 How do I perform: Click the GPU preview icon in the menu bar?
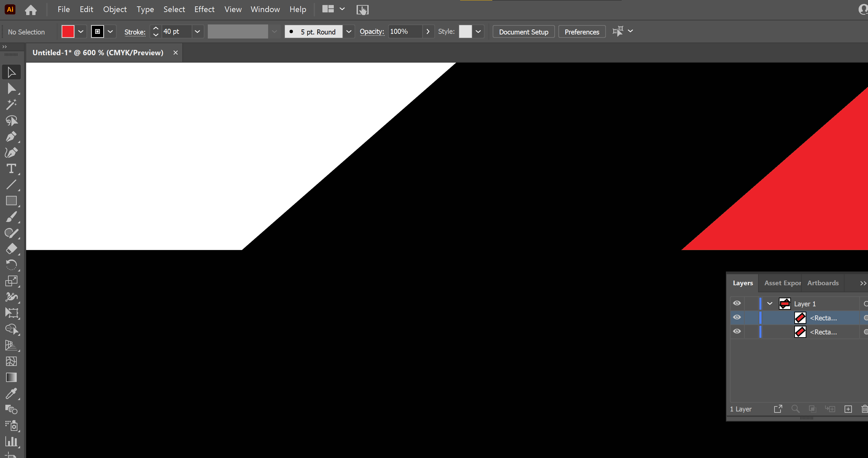point(363,10)
